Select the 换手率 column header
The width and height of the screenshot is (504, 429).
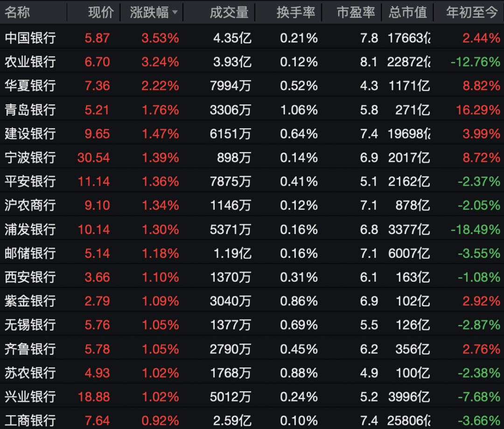point(296,13)
